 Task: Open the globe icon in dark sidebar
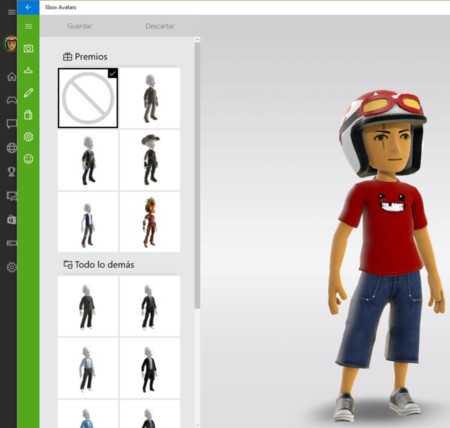click(12, 148)
